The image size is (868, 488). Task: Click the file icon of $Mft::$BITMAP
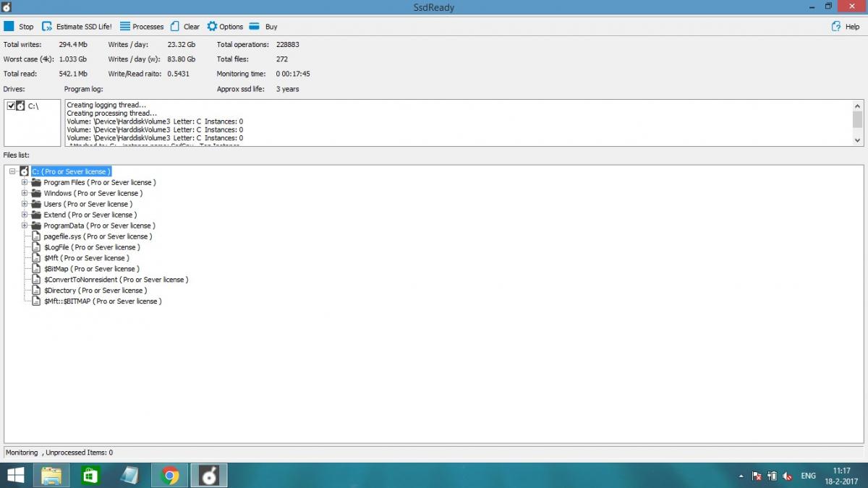pos(36,301)
